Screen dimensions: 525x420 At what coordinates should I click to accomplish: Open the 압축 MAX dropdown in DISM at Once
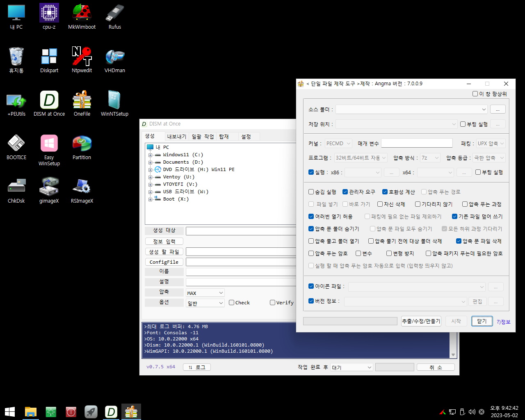point(205,293)
